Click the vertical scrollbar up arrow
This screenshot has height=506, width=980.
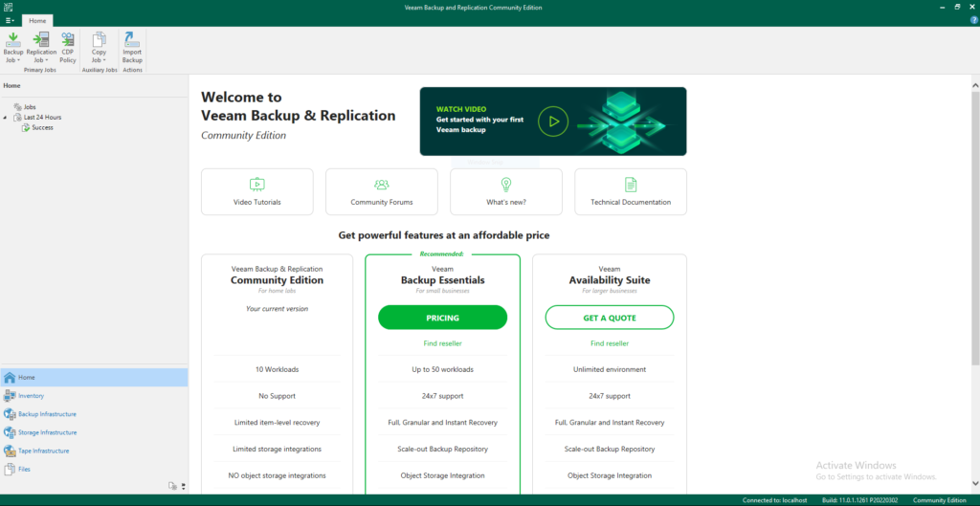click(x=975, y=84)
